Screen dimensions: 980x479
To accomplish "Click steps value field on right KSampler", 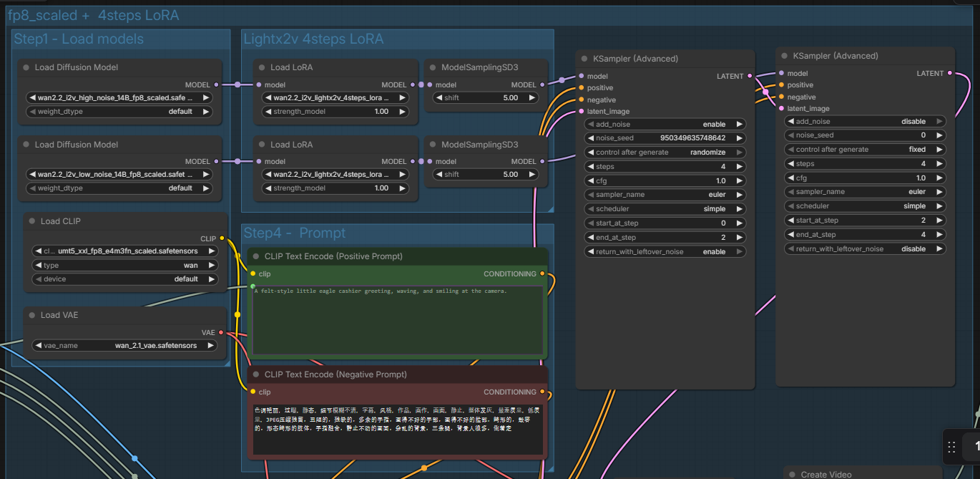I will coord(866,164).
